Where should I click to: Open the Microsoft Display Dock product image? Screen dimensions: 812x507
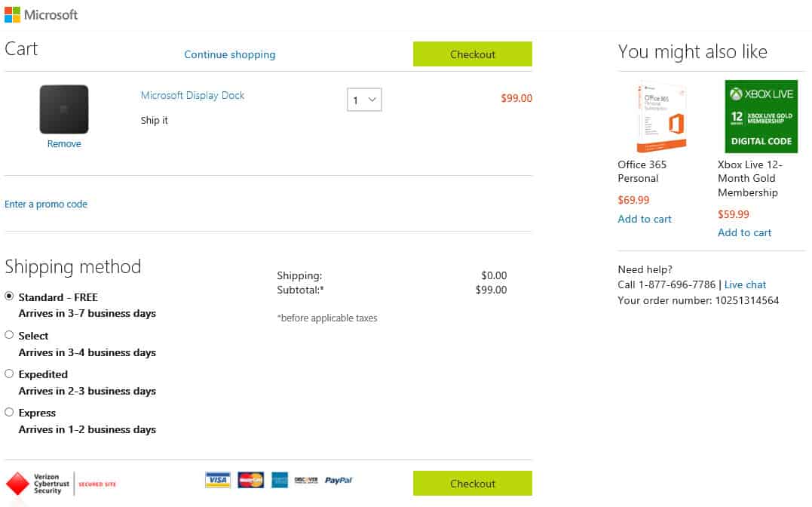[64, 109]
